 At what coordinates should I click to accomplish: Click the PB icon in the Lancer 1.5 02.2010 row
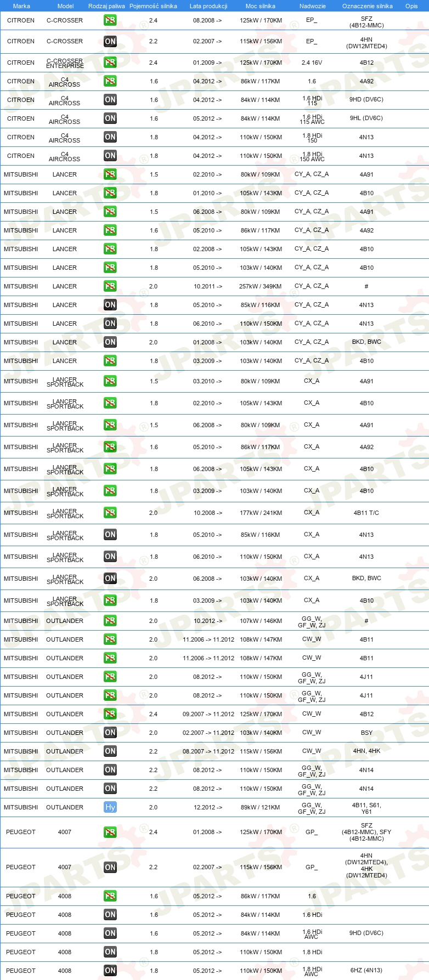[x=110, y=174]
